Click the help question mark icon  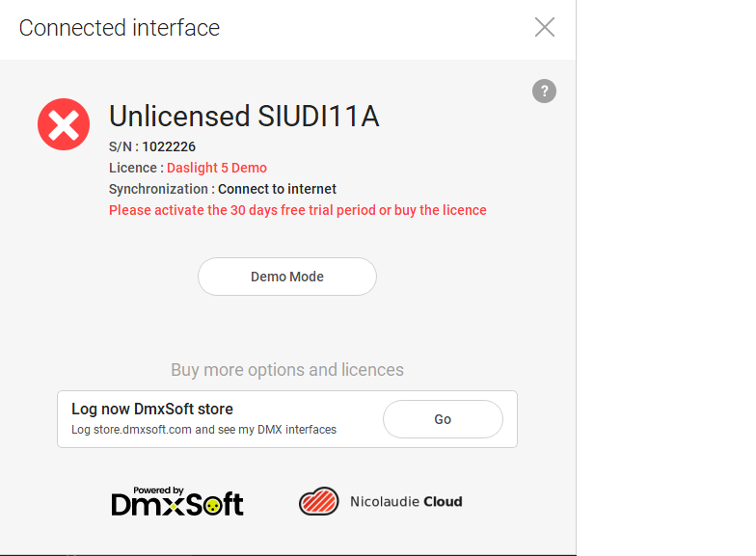pos(544,92)
